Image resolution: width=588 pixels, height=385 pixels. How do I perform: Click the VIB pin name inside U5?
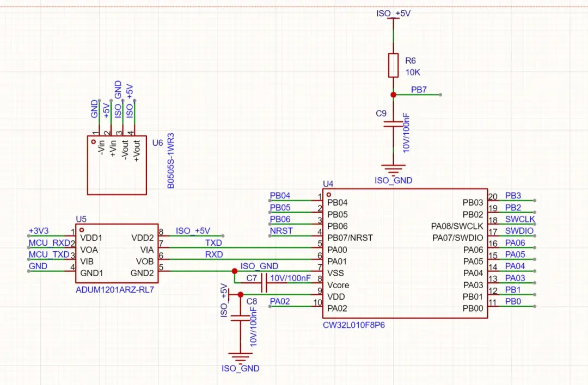coord(87,262)
